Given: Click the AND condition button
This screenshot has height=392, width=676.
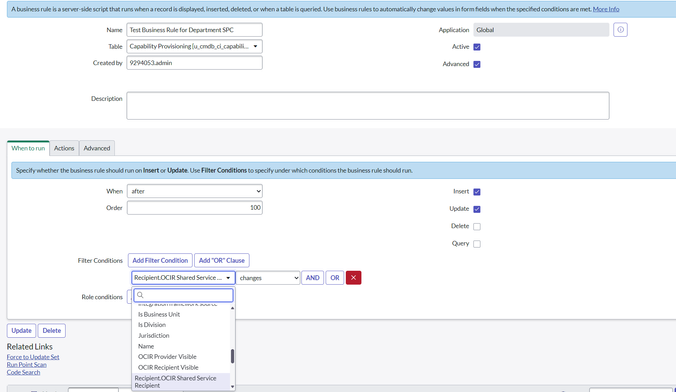Looking at the screenshot, I should tap(313, 278).
